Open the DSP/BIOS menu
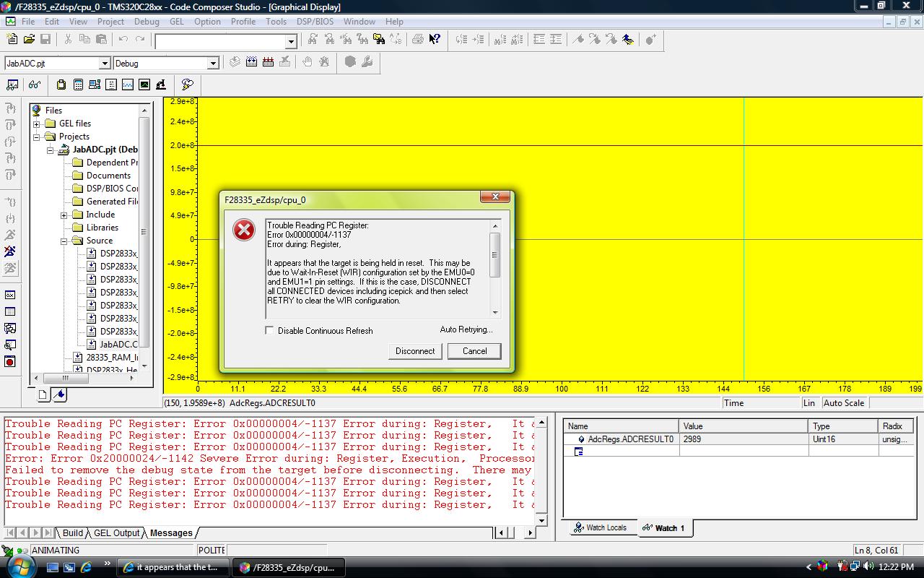This screenshot has height=578, width=924. coord(314,22)
